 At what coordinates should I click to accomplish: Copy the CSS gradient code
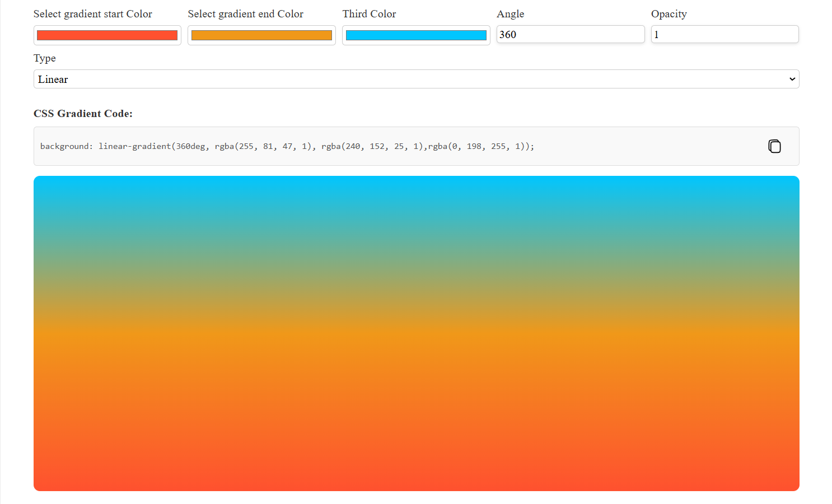tap(774, 146)
